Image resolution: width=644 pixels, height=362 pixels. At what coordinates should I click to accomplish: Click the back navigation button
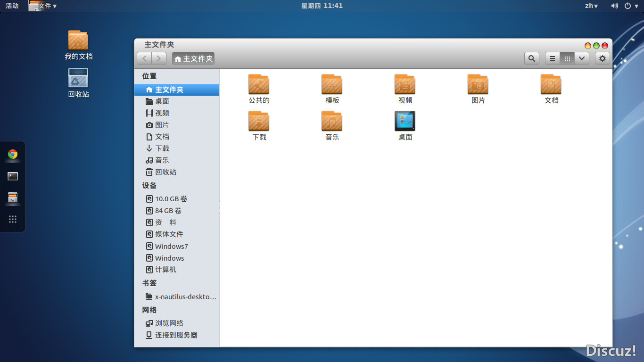144,58
